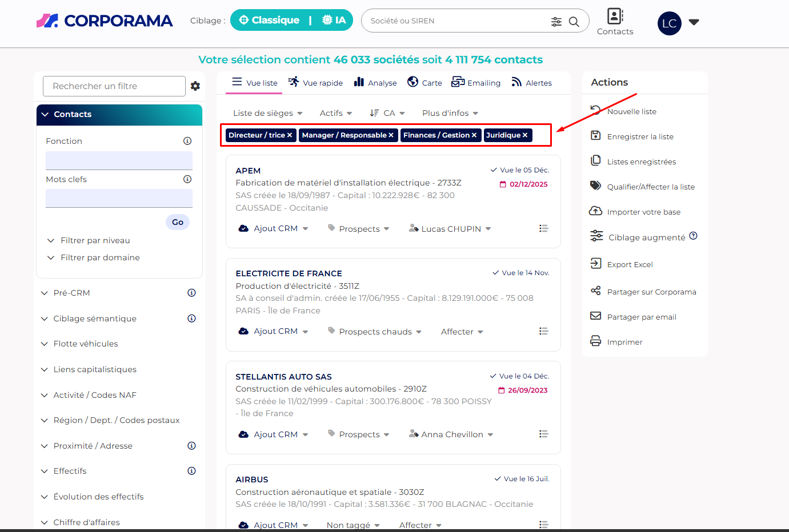Click the search magnifier icon
Viewport: 789px width, 532px height.
[574, 22]
